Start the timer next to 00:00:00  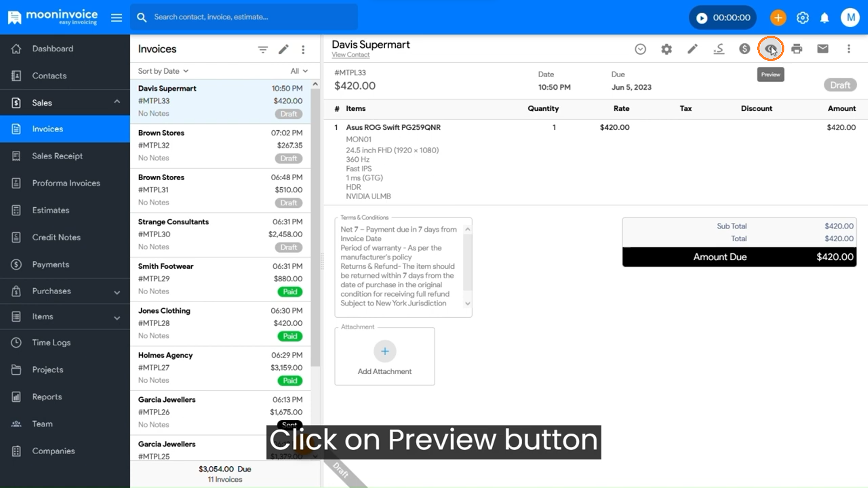coord(701,18)
